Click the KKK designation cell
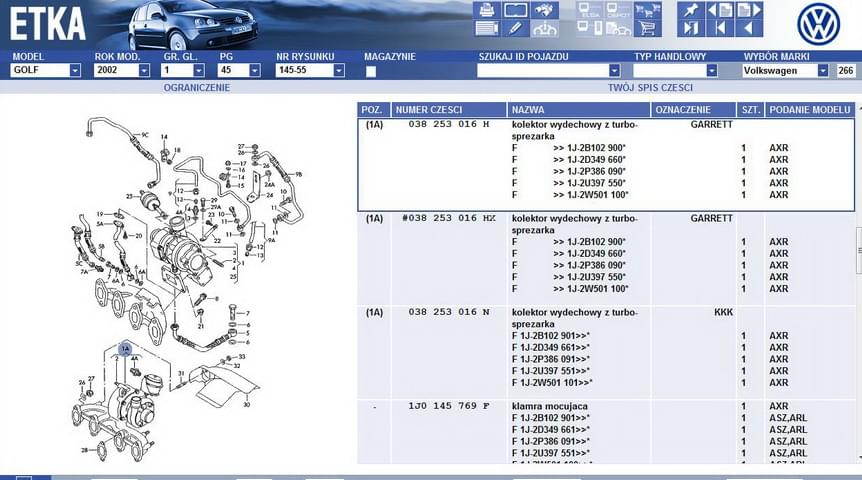This screenshot has height=480, width=862. [723, 312]
